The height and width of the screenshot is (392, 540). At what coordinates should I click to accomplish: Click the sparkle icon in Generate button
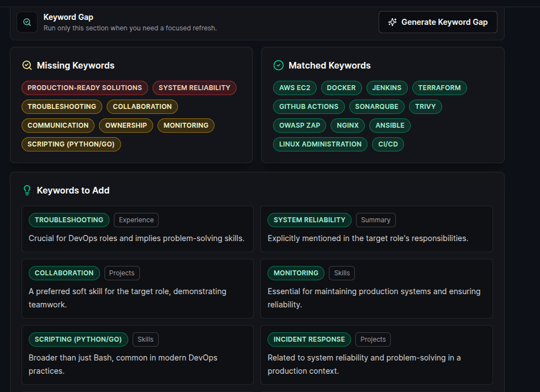tap(392, 22)
